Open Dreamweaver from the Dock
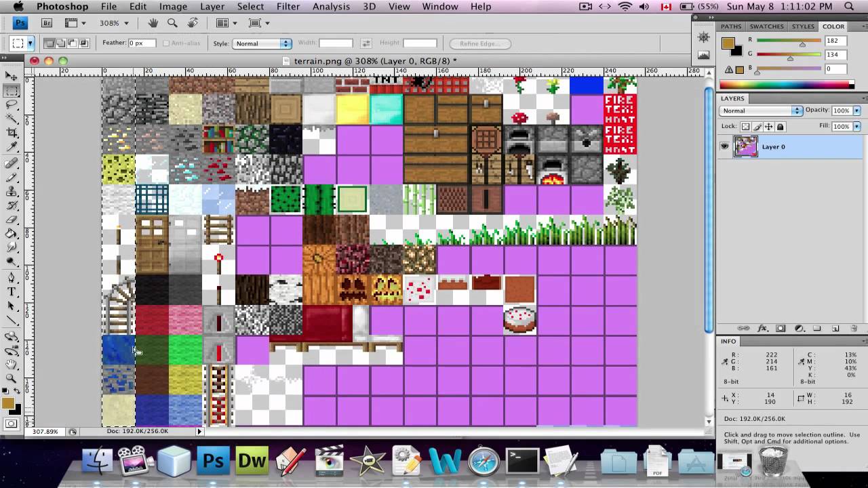 252,462
